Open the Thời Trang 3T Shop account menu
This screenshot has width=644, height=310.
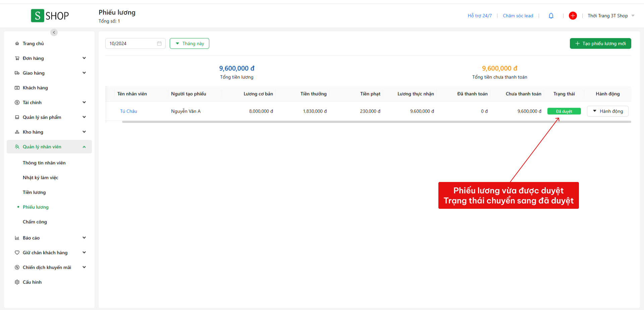point(611,16)
